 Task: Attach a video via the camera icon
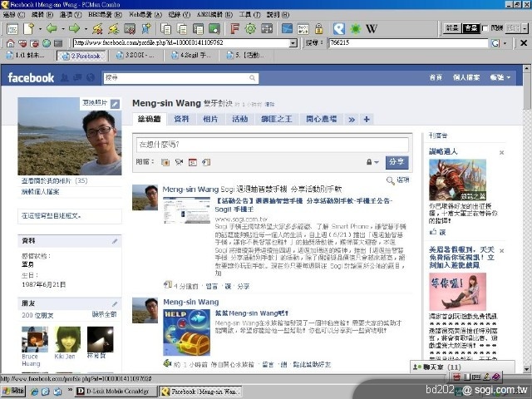click(179, 163)
